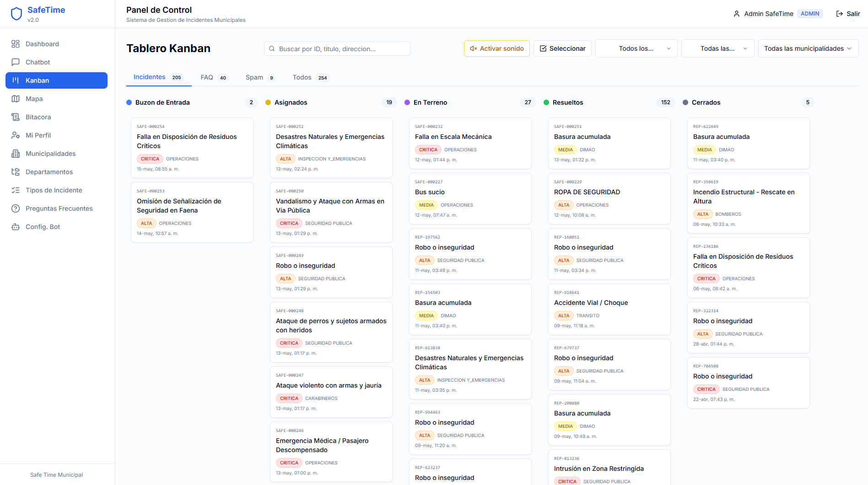The image size is (868, 485).
Task: Log out with the Salir link
Action: (x=848, y=14)
